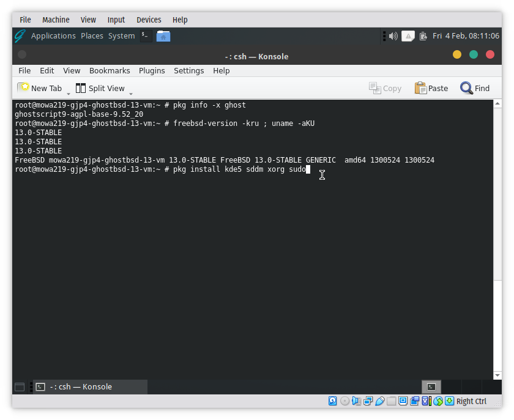Open the VirtualBox Devices menu
This screenshot has width=514, height=420.
click(149, 20)
